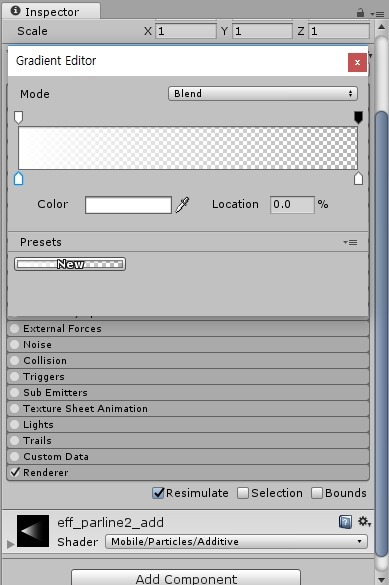The height and width of the screenshot is (585, 389).
Task: Expand the Collision section header
Action: (188, 361)
